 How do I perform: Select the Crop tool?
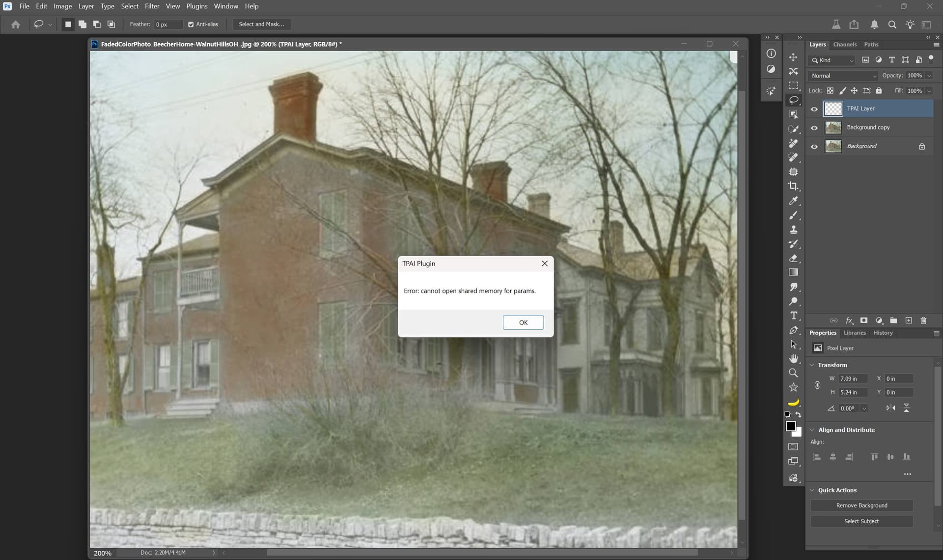[793, 186]
